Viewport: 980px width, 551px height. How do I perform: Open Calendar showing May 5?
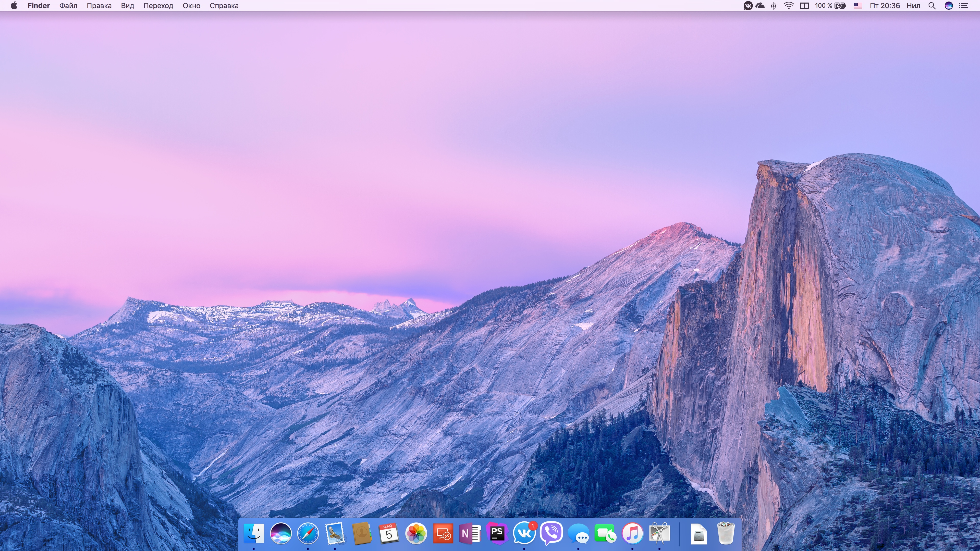pos(389,533)
